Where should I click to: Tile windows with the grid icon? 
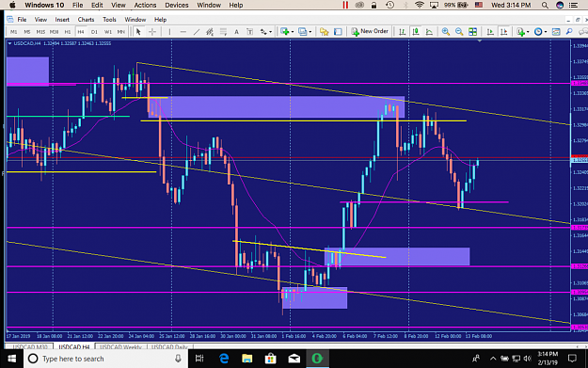pyautogui.click(x=473, y=32)
